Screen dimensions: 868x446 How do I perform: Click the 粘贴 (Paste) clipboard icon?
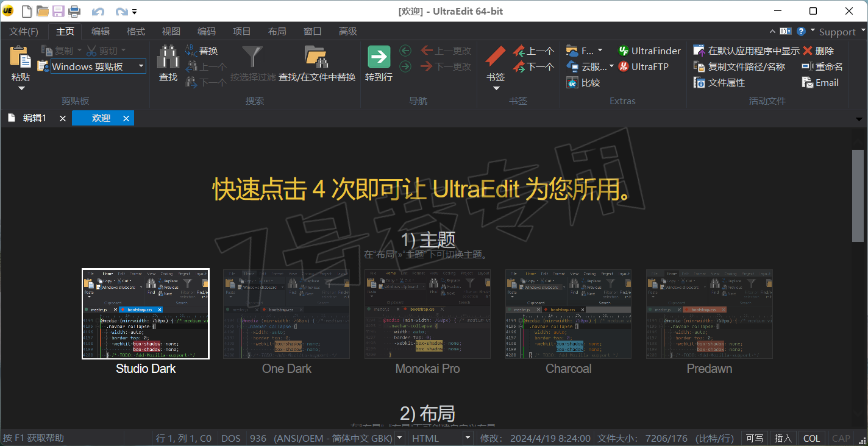point(21,57)
